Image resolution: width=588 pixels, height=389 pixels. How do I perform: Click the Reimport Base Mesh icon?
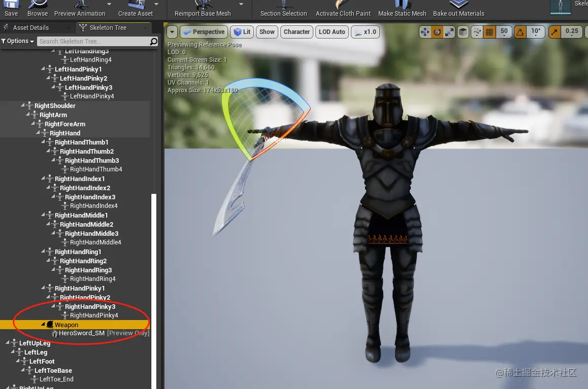click(203, 5)
